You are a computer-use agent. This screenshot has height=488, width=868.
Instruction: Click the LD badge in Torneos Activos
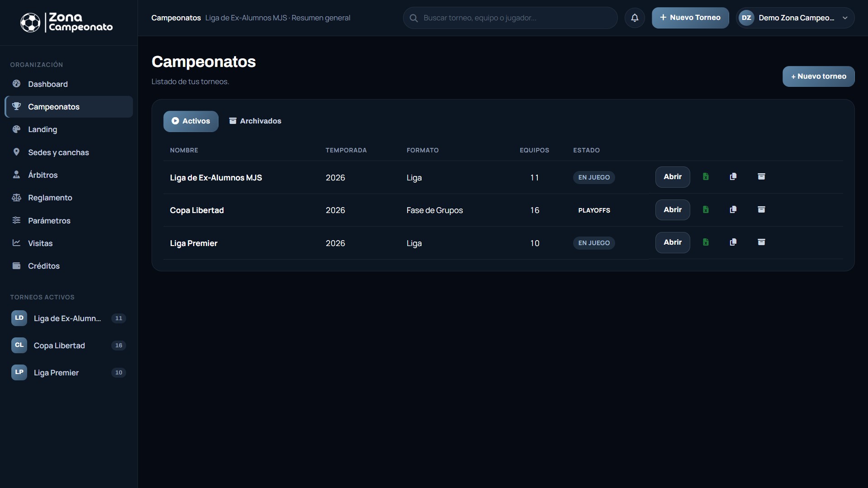click(x=19, y=318)
